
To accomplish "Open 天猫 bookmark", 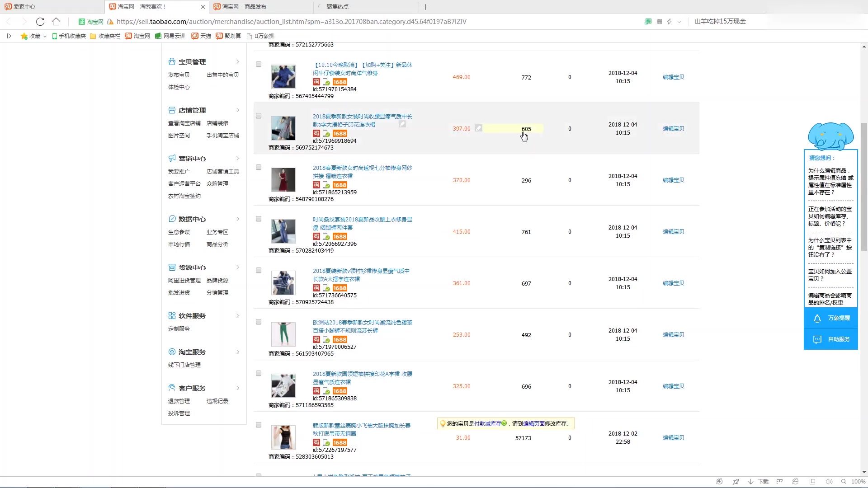I will 201,36.
